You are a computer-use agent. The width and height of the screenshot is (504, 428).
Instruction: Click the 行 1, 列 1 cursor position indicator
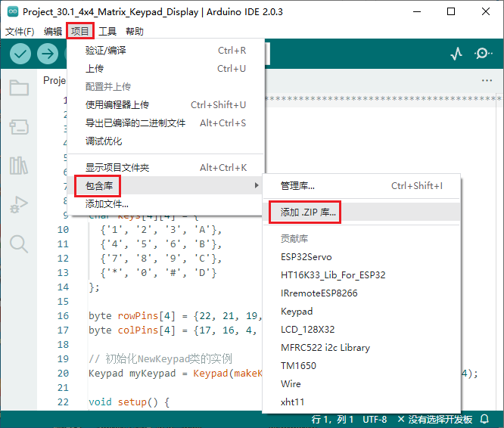pyautogui.click(x=332, y=419)
